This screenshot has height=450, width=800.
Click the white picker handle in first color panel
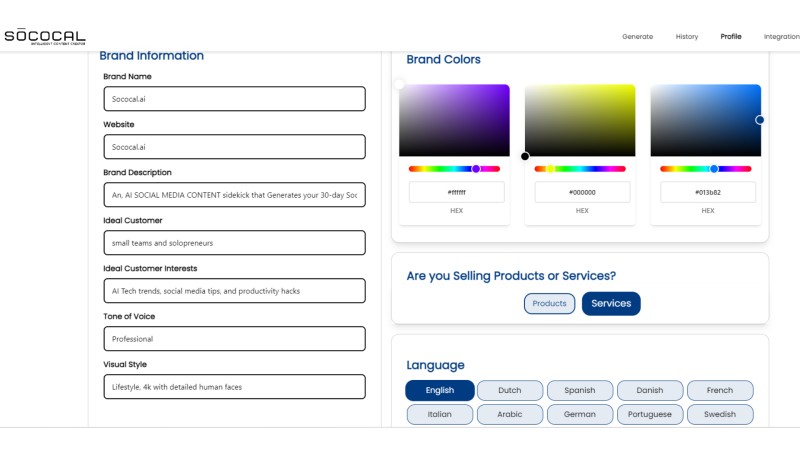pyautogui.click(x=399, y=85)
